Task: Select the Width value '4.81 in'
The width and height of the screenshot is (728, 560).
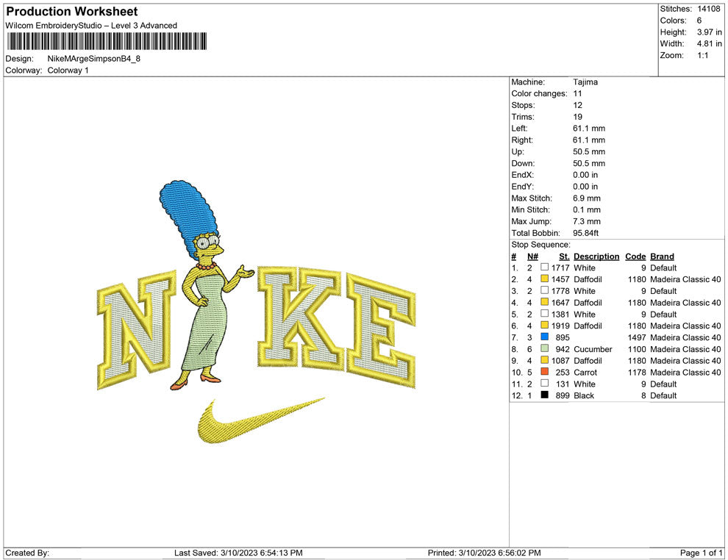Action: point(710,43)
